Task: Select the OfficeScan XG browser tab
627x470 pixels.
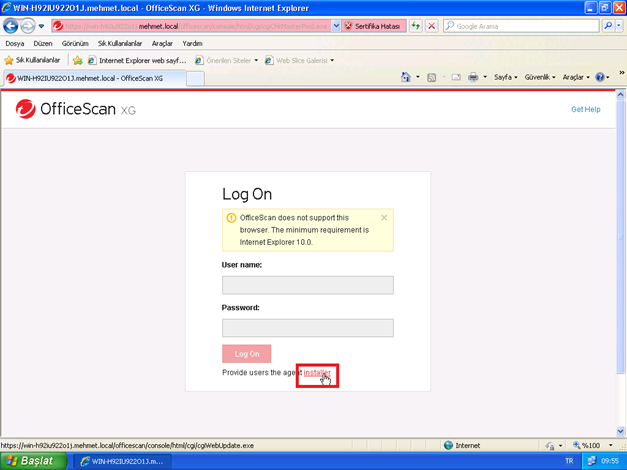Action: 95,78
